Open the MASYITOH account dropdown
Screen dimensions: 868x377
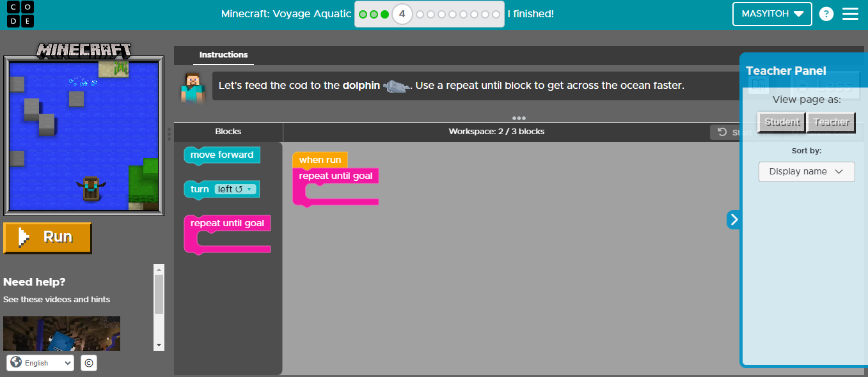click(772, 14)
